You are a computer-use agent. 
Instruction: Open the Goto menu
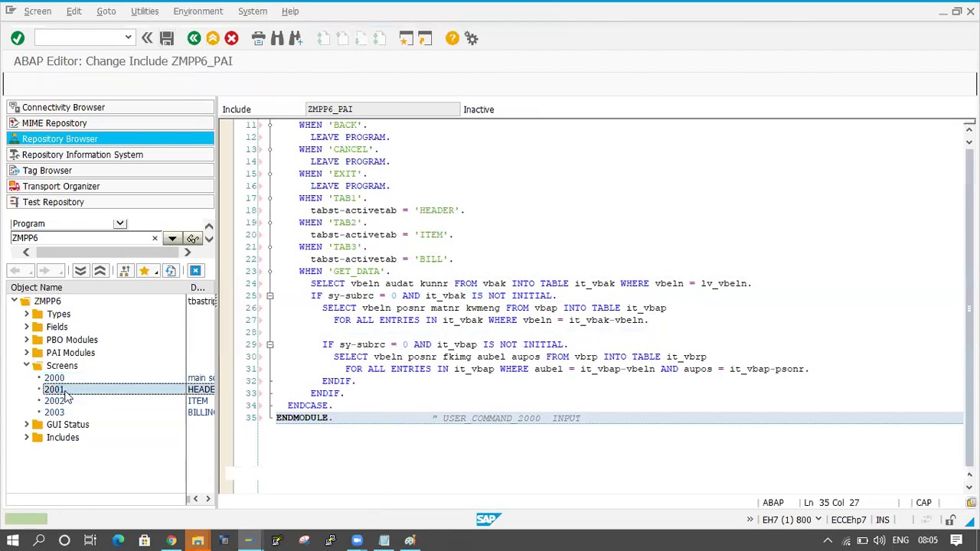pyautogui.click(x=106, y=11)
